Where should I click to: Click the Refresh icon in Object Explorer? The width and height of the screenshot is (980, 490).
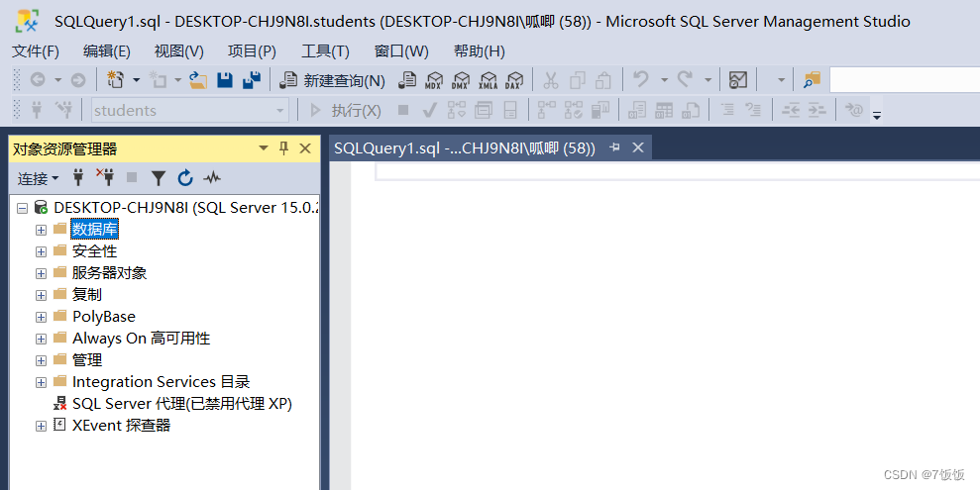[185, 178]
